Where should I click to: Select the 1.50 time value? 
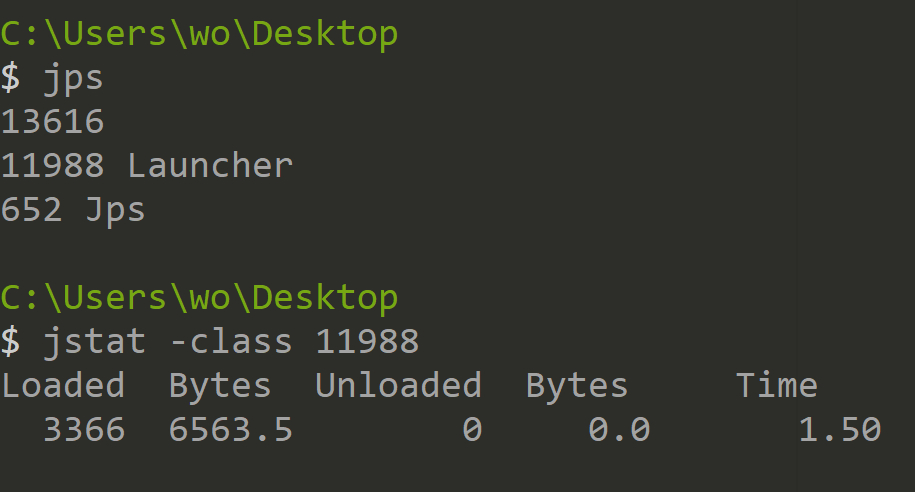tap(839, 430)
